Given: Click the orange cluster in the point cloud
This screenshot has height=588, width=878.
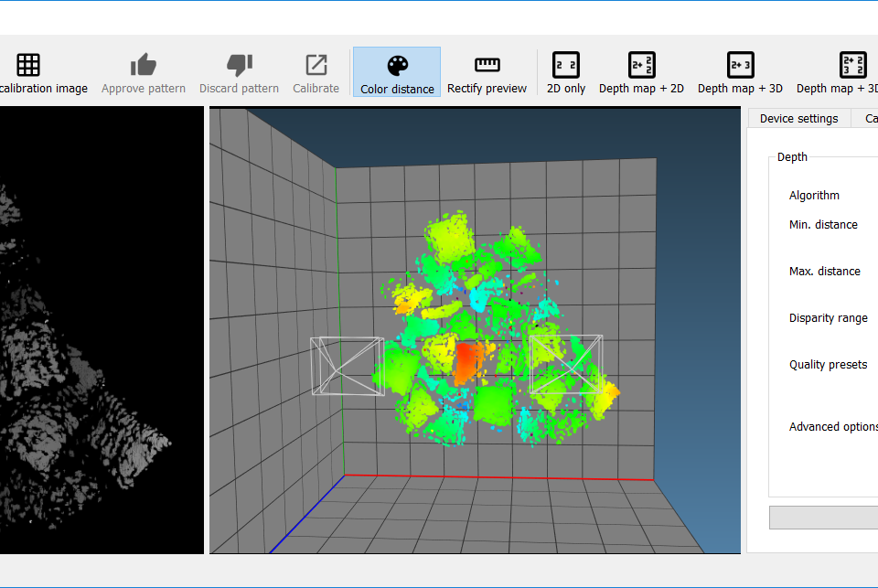Looking at the screenshot, I should point(467,362).
